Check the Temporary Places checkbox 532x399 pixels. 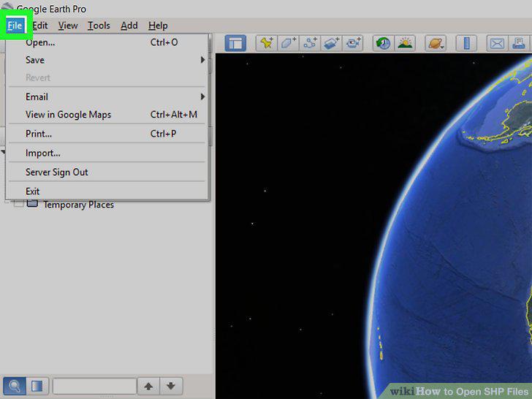coord(19,204)
